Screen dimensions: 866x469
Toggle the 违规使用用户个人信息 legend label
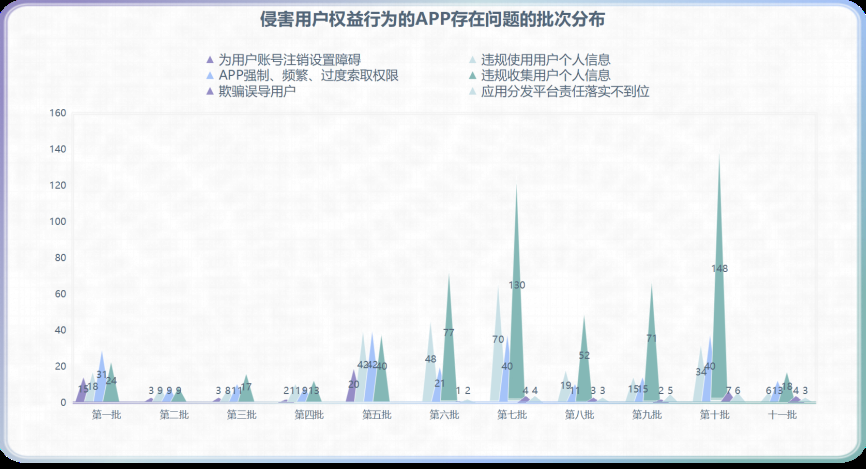click(545, 60)
